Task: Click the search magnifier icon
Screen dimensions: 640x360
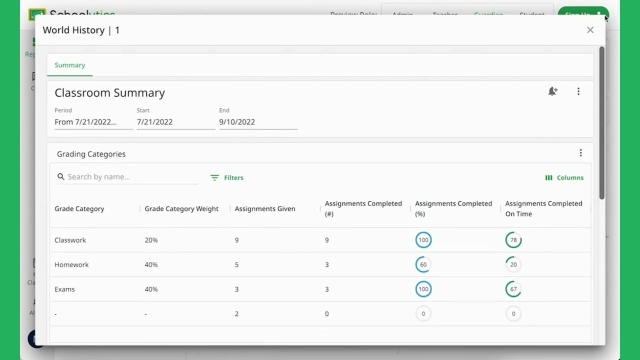Action: click(61, 177)
